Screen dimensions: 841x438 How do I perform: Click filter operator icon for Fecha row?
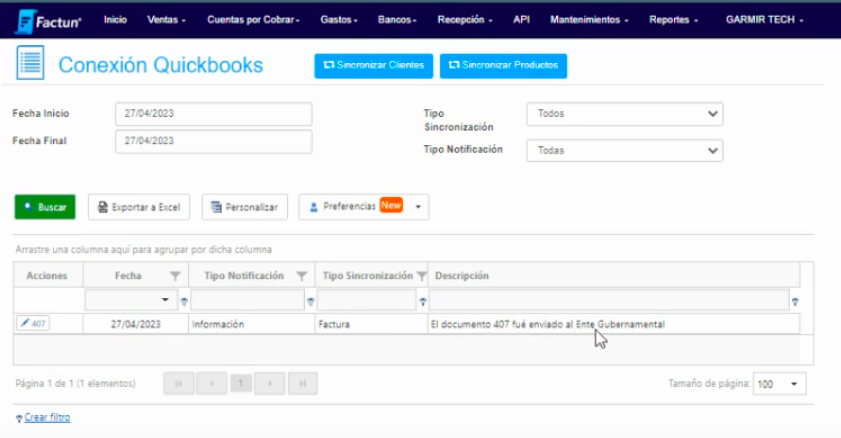tap(184, 302)
